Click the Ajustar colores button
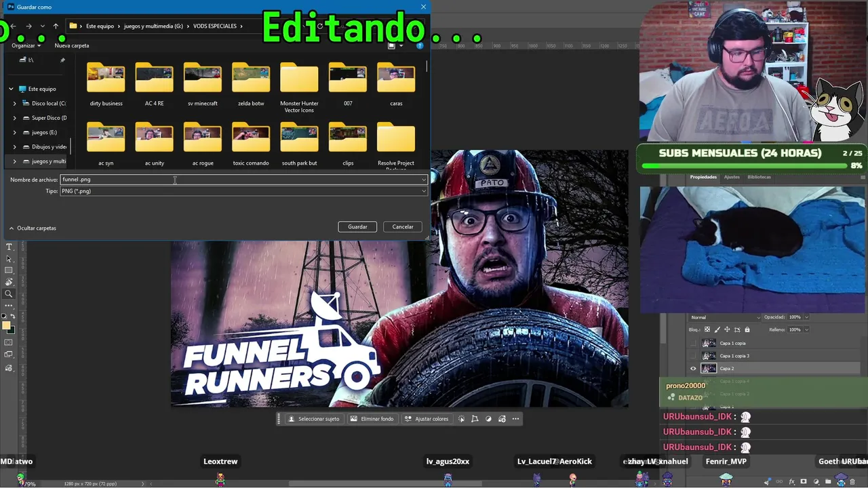Image resolution: width=868 pixels, height=488 pixels. (427, 419)
